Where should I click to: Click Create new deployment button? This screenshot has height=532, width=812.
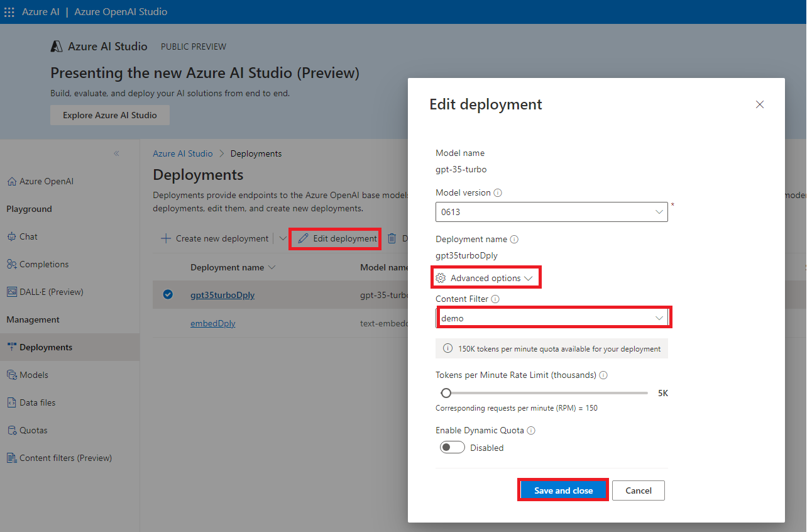tap(216, 238)
